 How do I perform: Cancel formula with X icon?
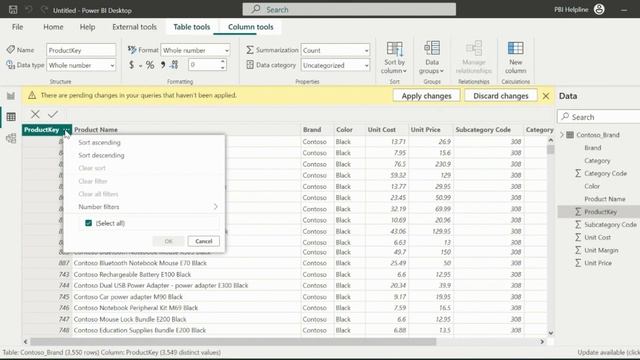click(35, 114)
